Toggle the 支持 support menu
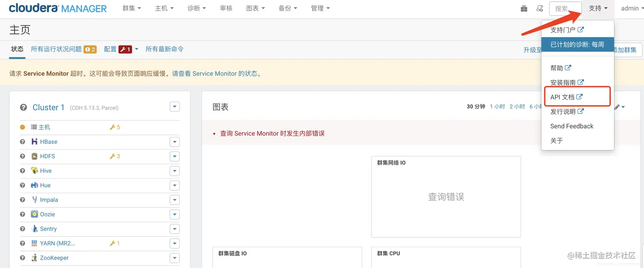The width and height of the screenshot is (644, 268). (598, 9)
